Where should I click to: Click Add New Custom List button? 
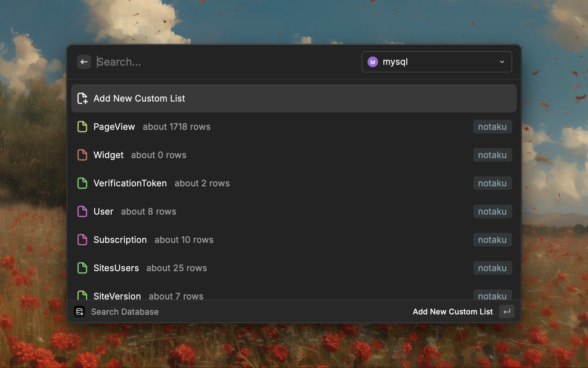294,98
